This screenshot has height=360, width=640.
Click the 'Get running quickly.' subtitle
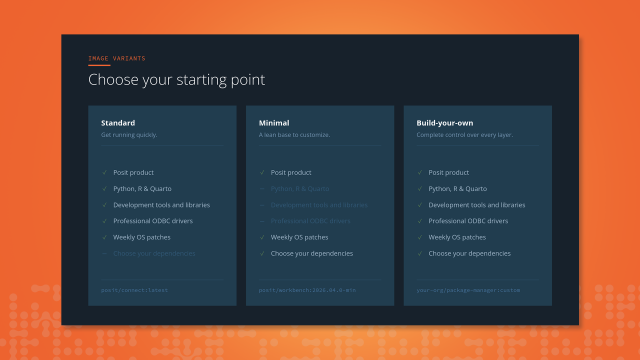coord(129,135)
